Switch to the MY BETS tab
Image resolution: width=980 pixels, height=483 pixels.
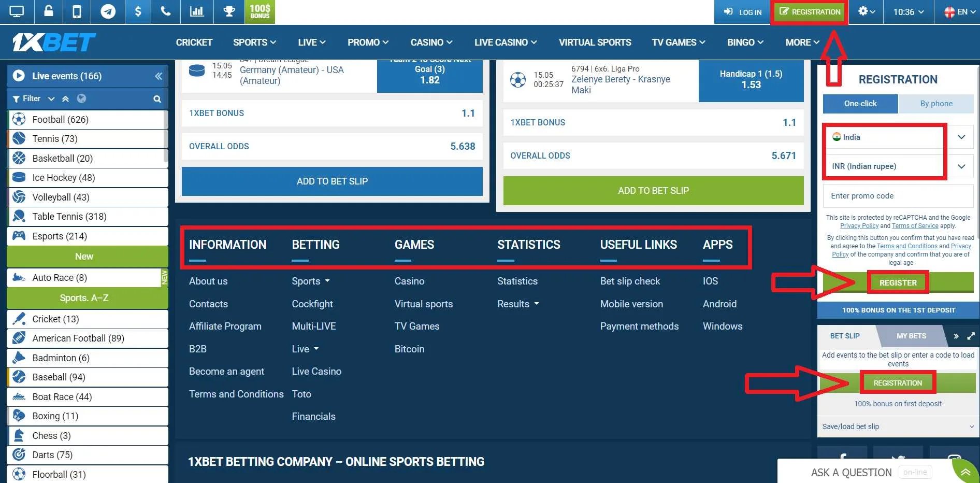pyautogui.click(x=911, y=336)
